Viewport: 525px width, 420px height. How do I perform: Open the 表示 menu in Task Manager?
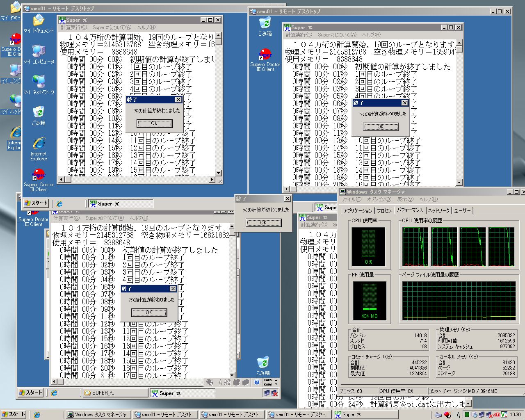[x=405, y=199]
